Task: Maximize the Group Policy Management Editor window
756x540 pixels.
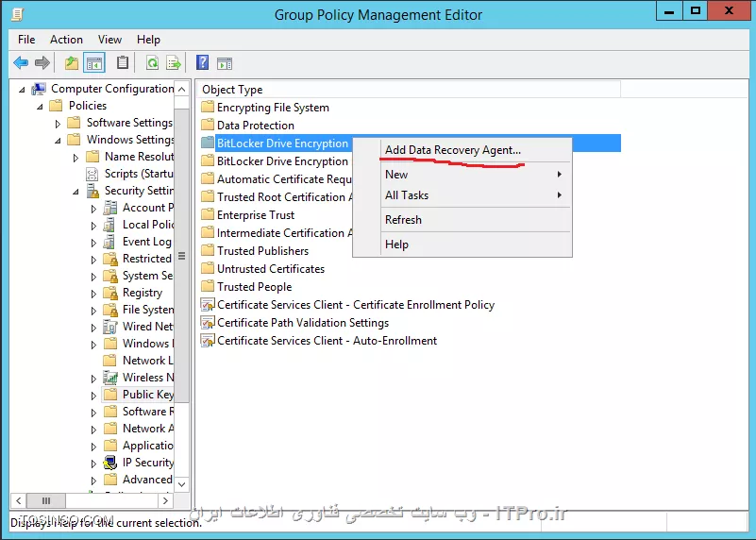Action: tap(696, 11)
